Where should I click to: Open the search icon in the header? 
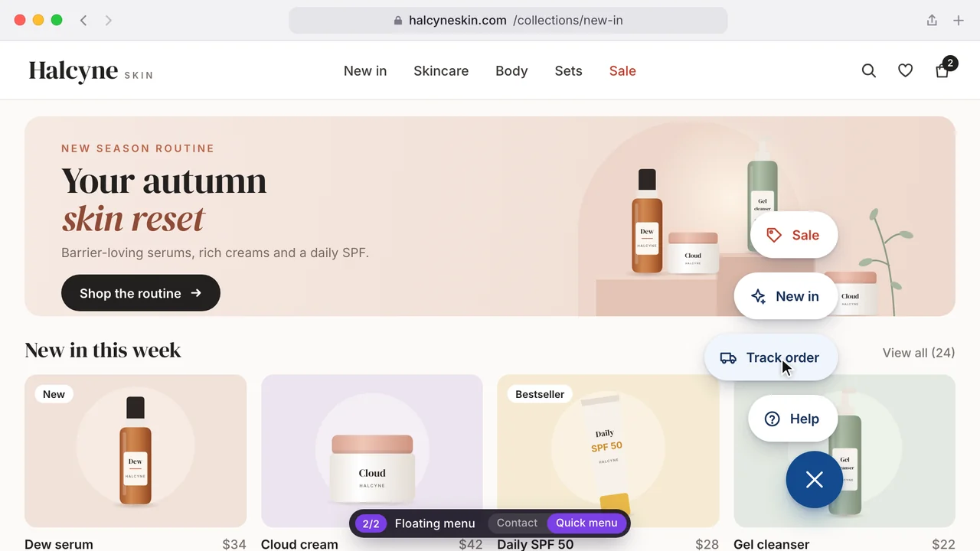[869, 70]
